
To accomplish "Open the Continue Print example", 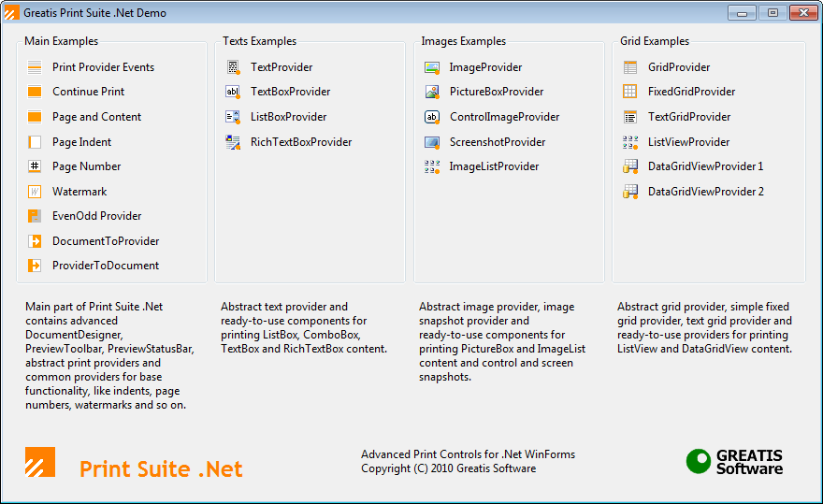I will pos(88,92).
